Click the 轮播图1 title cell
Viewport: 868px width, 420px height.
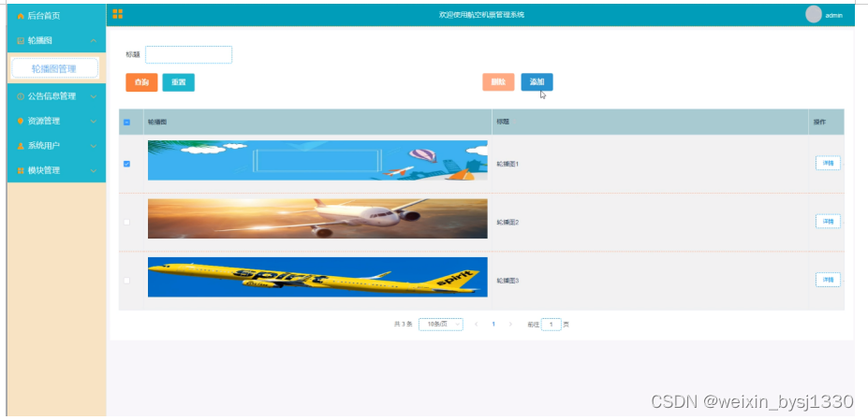tap(508, 165)
